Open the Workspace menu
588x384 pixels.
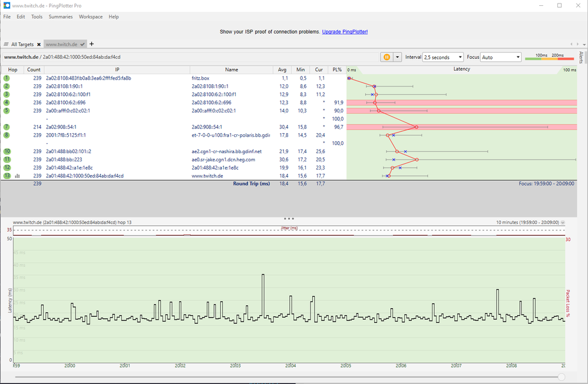tap(90, 17)
